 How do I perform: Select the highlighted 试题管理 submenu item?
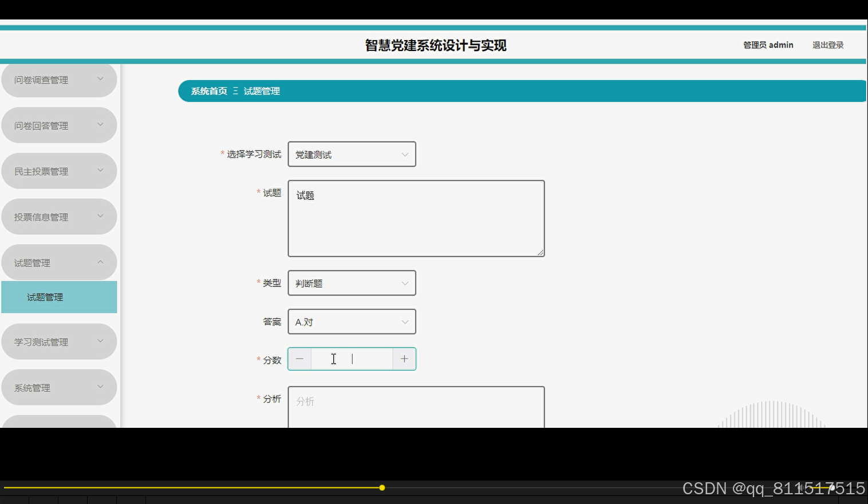coord(59,297)
